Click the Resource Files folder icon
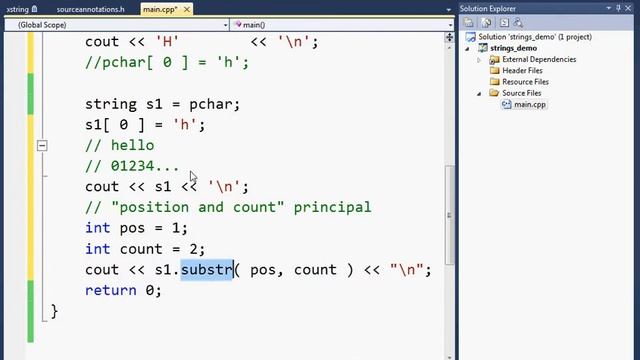Viewport: 640px width, 360px height. pyautogui.click(x=494, y=82)
